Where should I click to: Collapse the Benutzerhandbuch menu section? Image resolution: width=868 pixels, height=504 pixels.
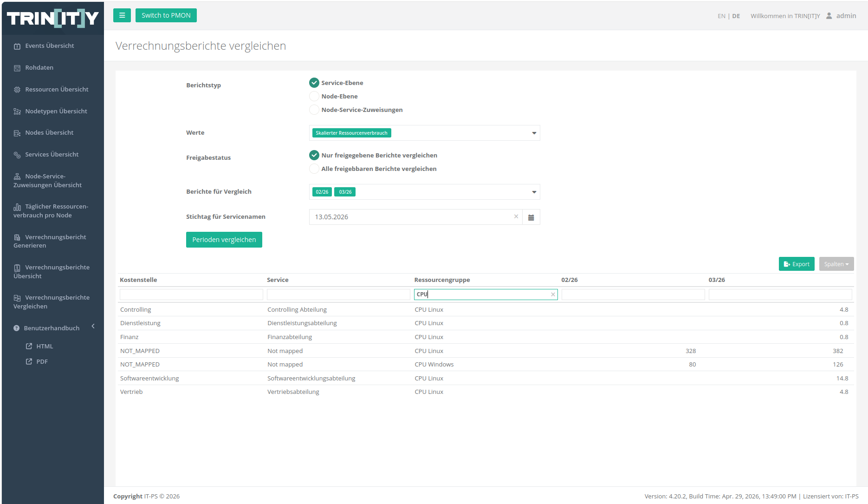93,326
